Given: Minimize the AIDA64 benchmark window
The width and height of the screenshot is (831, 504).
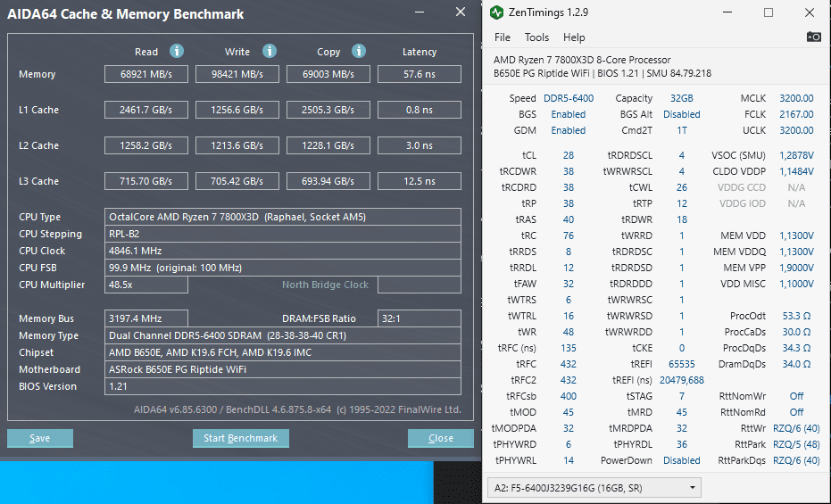Looking at the screenshot, I should (420, 12).
